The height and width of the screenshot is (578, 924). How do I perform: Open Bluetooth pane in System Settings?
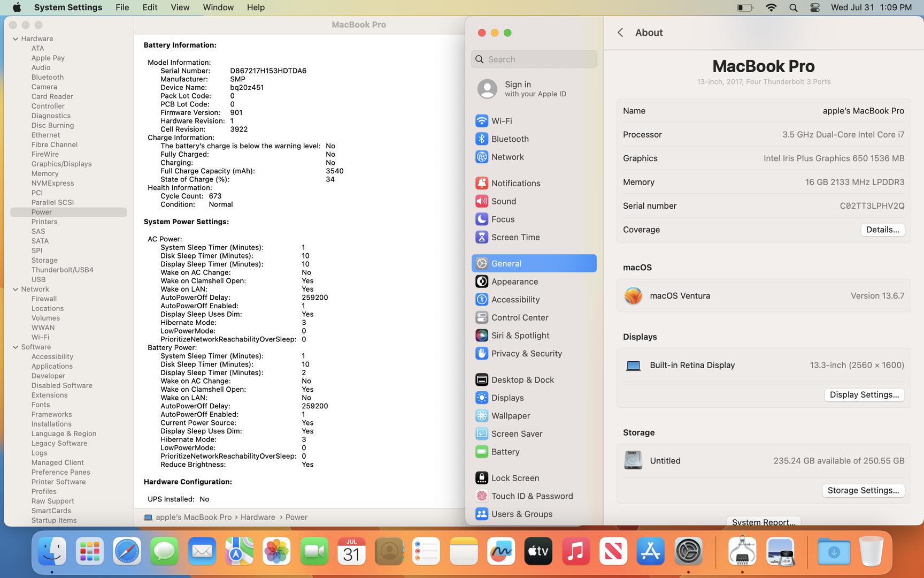[x=534, y=139]
